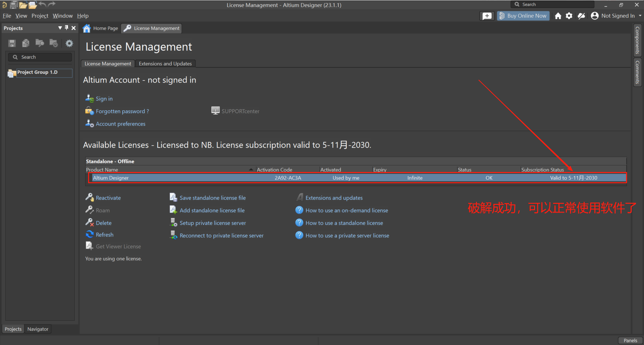Image resolution: width=644 pixels, height=345 pixels.
Task: Click the Undo arrow in title bar
Action: tap(43, 4)
